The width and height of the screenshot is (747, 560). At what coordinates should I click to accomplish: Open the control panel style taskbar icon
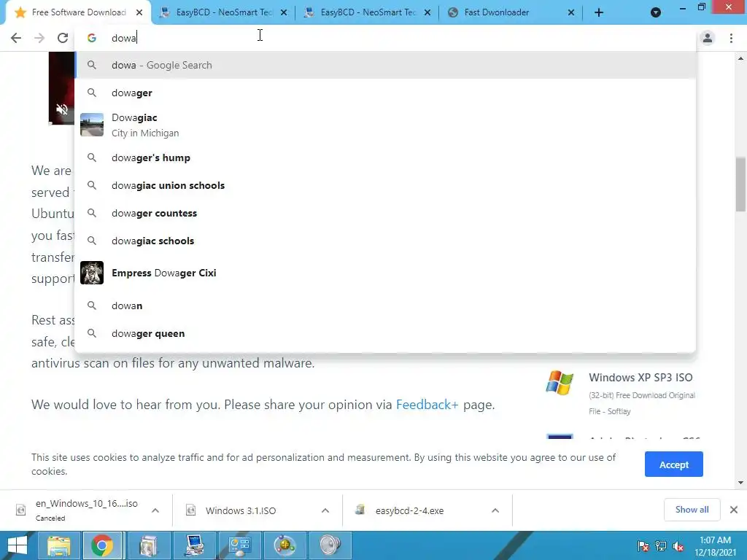coord(239,545)
